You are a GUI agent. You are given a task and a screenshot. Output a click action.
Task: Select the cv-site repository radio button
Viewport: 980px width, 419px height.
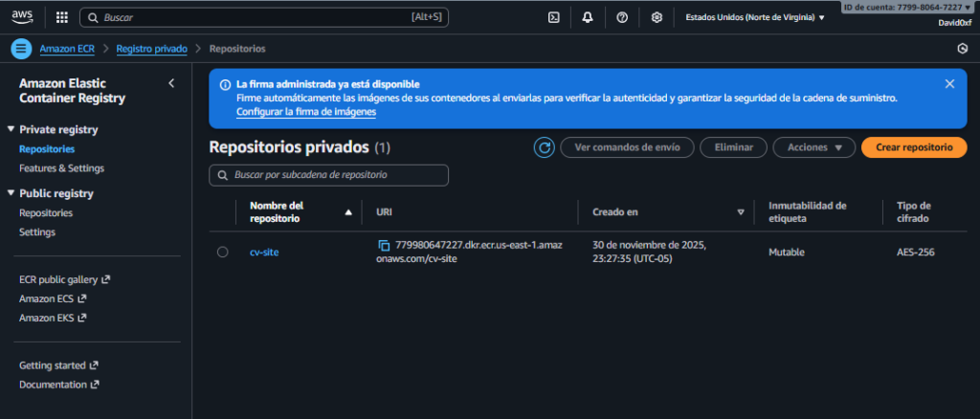(223, 253)
